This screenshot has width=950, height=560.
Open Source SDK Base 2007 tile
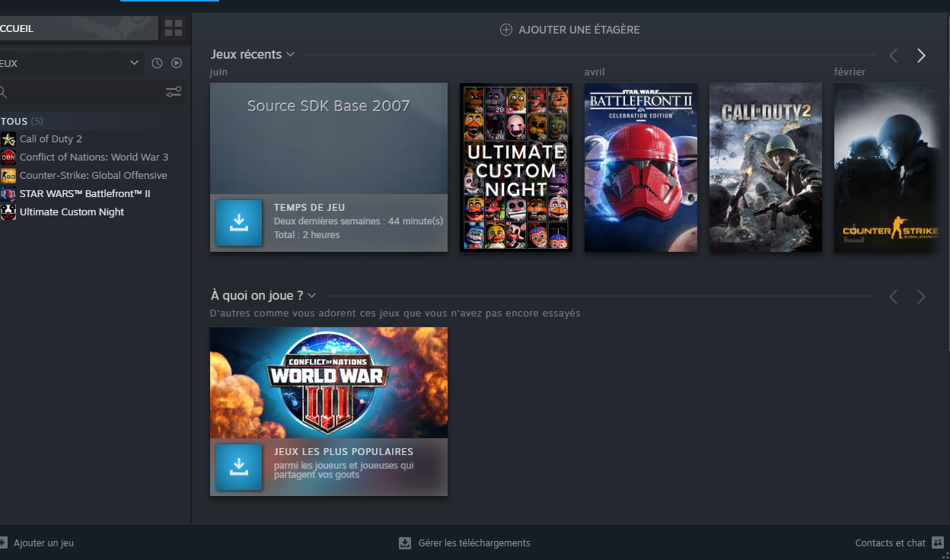click(329, 138)
